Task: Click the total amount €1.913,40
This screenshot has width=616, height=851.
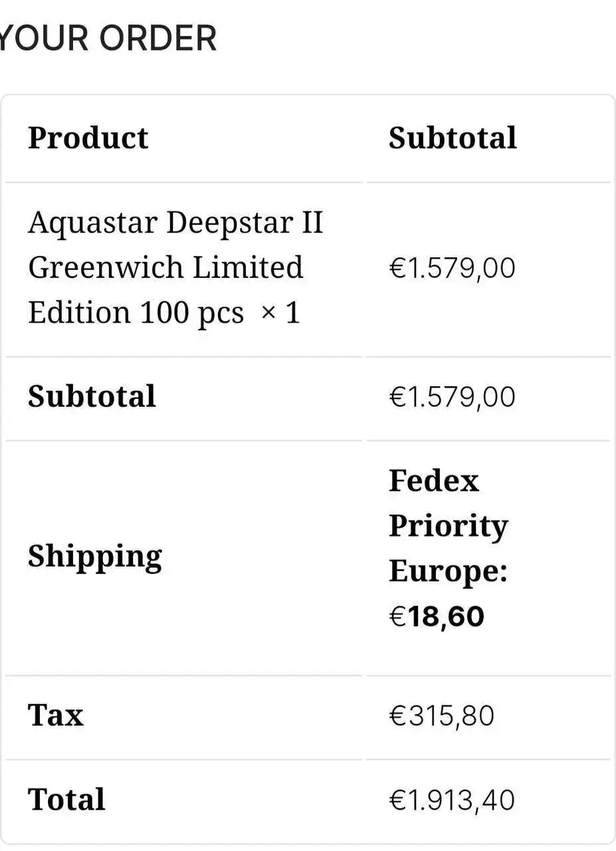Action: (x=452, y=800)
